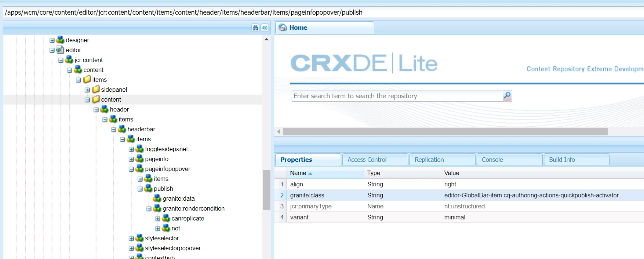This screenshot has width=644, height=259.
Task: Collapse the editor node
Action: click(52, 50)
